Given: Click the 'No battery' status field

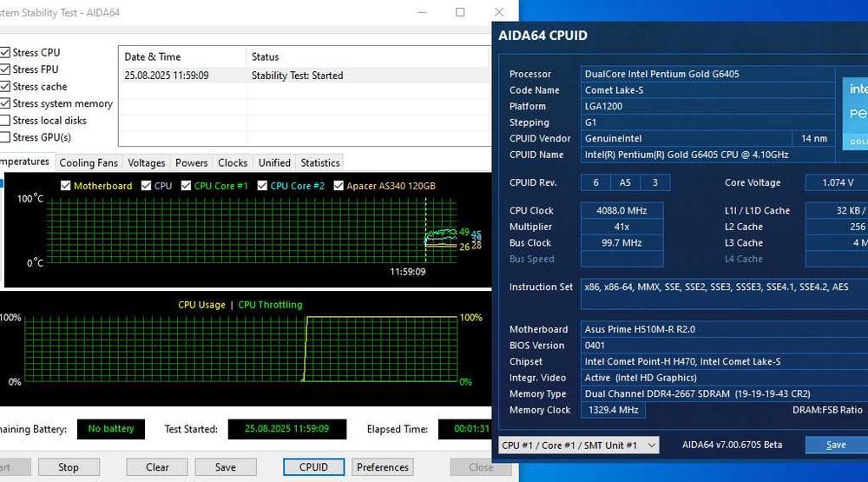Looking at the screenshot, I should point(111,429).
